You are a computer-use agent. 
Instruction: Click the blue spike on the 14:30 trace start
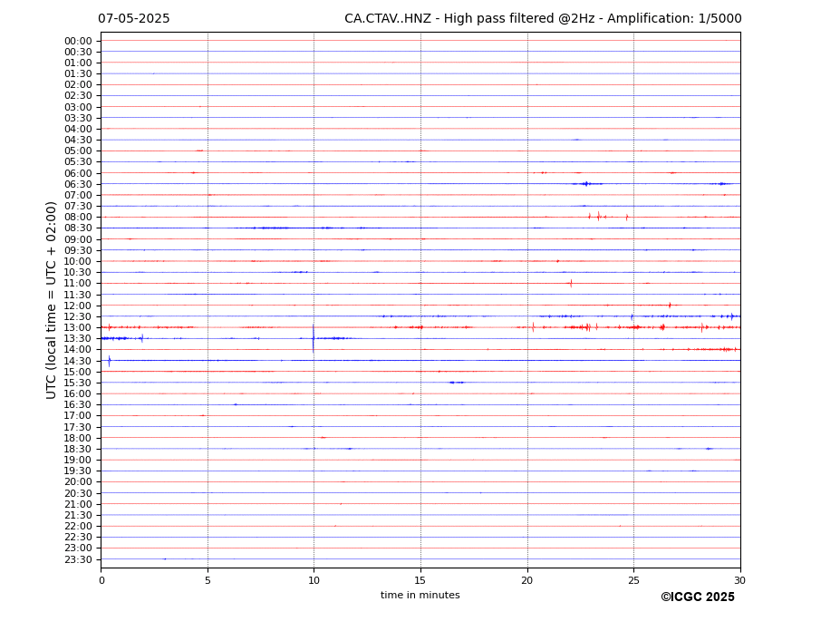[x=110, y=361]
